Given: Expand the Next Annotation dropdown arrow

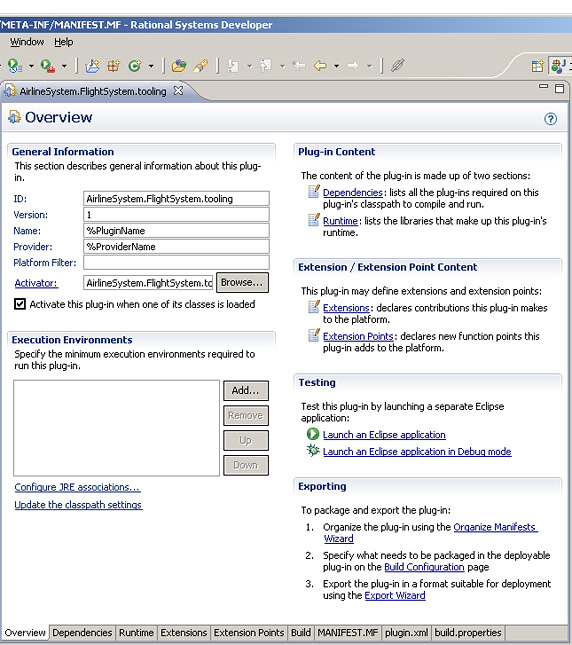Looking at the screenshot, I should pyautogui.click(x=250, y=65).
